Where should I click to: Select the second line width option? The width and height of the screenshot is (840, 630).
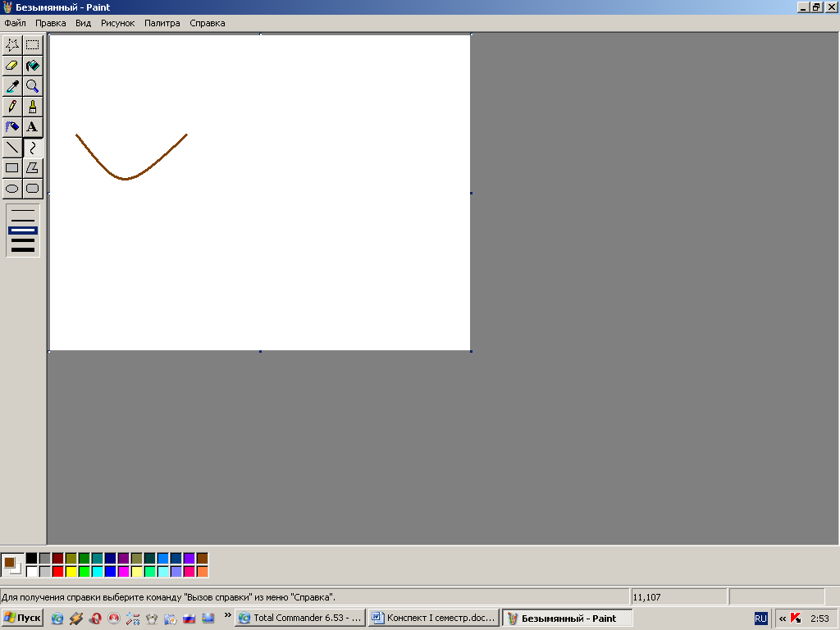coord(23,220)
